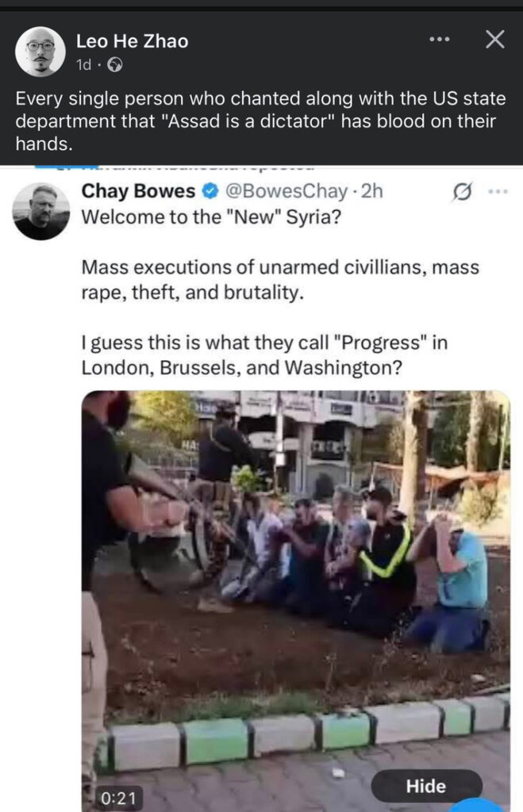
Task: Click the 2h tweet timestamp
Action: (x=371, y=191)
